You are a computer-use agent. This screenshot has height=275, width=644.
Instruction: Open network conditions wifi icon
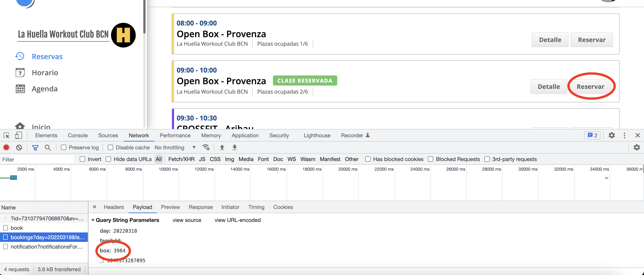coord(206,148)
